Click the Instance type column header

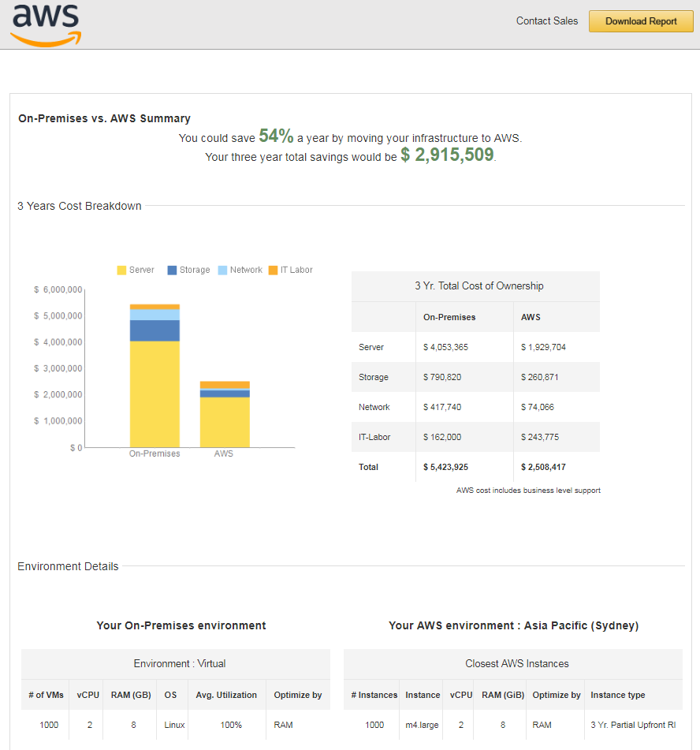click(x=618, y=695)
